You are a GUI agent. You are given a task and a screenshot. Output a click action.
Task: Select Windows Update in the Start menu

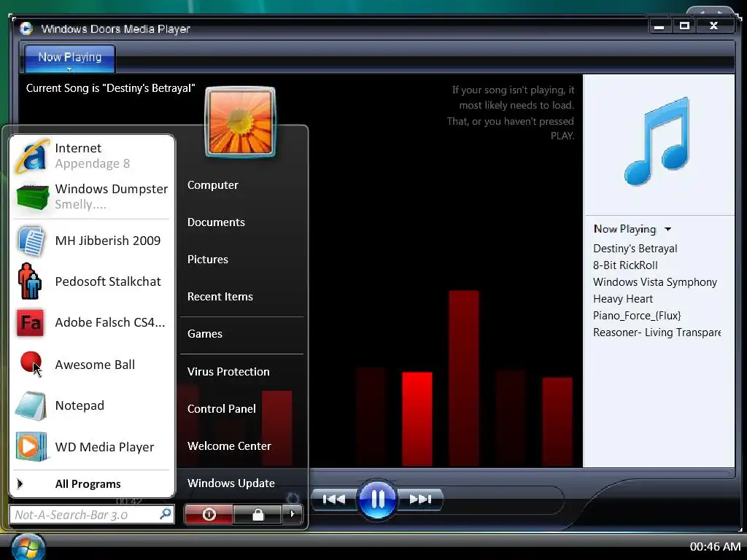231,483
